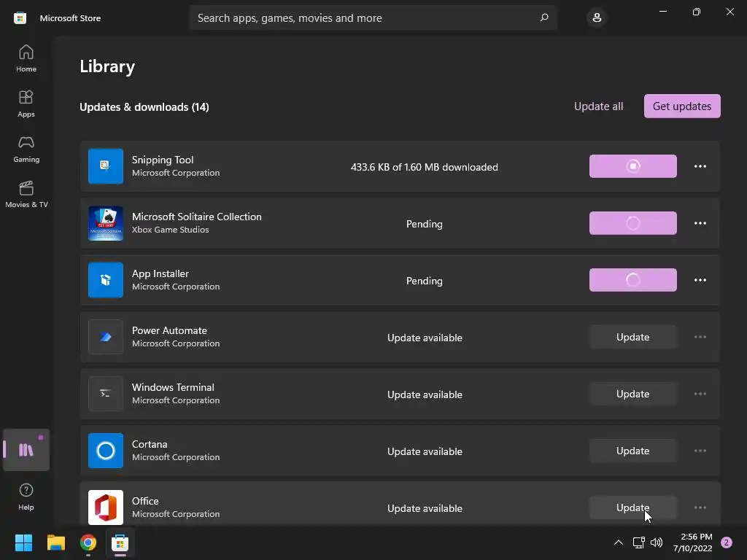Click the Cortana app icon
This screenshot has height=560, width=747.
(106, 451)
